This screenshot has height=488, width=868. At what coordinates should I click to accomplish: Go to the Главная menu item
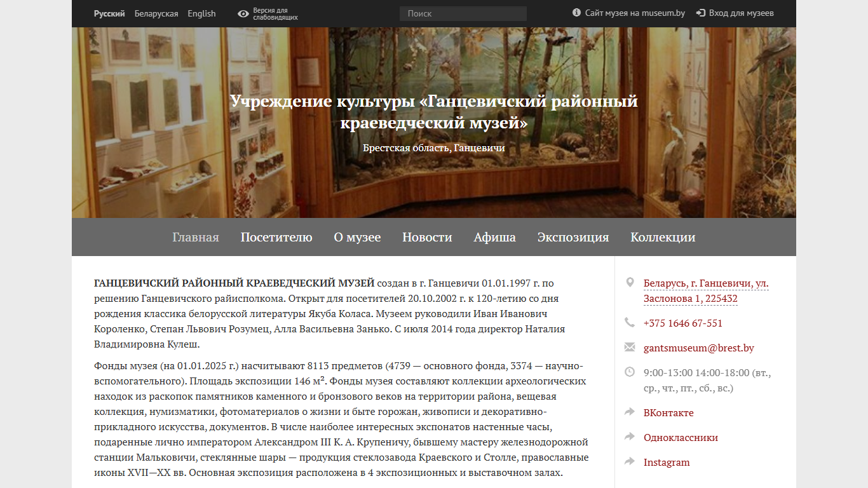click(196, 237)
